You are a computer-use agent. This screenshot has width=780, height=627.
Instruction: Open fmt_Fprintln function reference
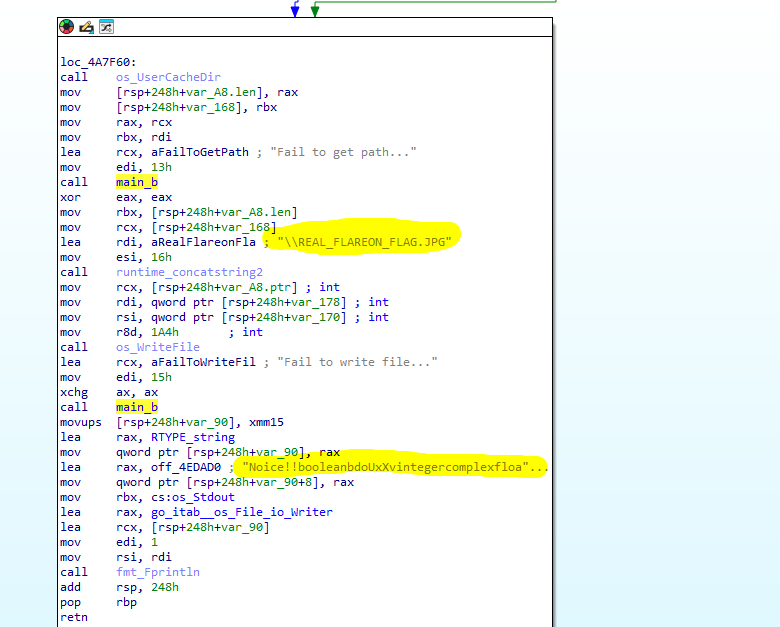click(158, 572)
